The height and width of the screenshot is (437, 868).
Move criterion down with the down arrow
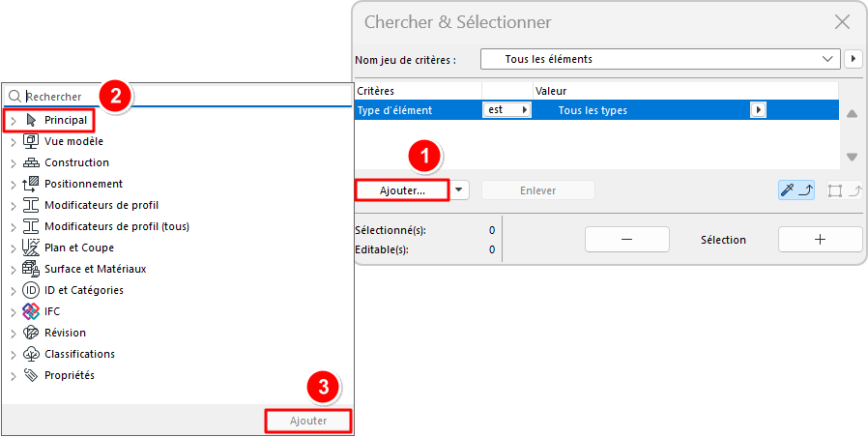click(852, 158)
